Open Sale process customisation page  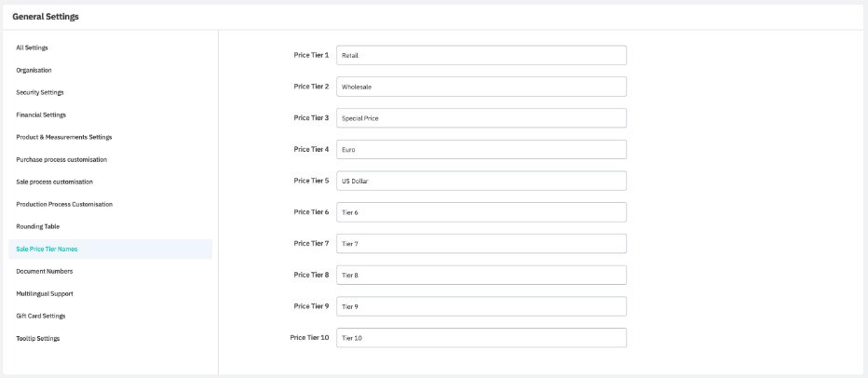pos(55,182)
